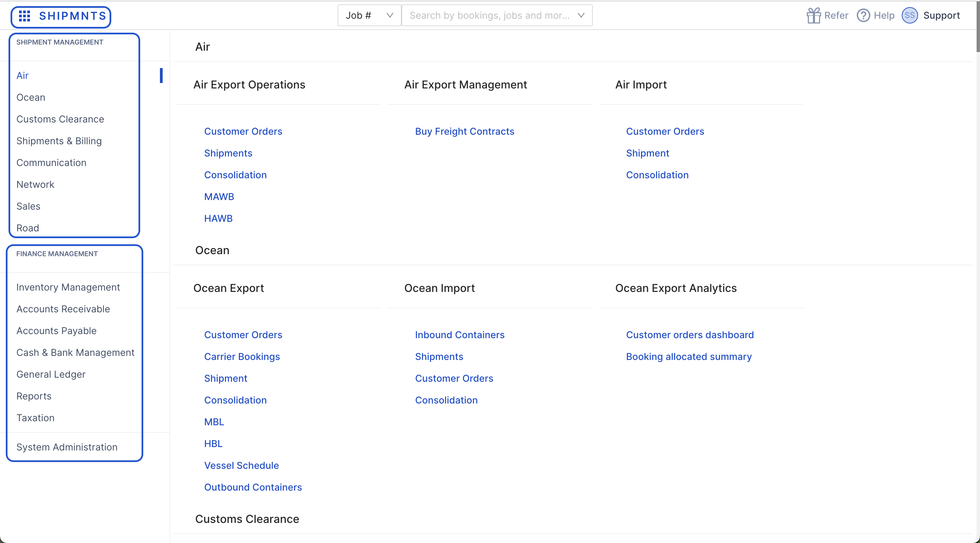Go to Communication in sidebar
The width and height of the screenshot is (980, 543).
(51, 162)
